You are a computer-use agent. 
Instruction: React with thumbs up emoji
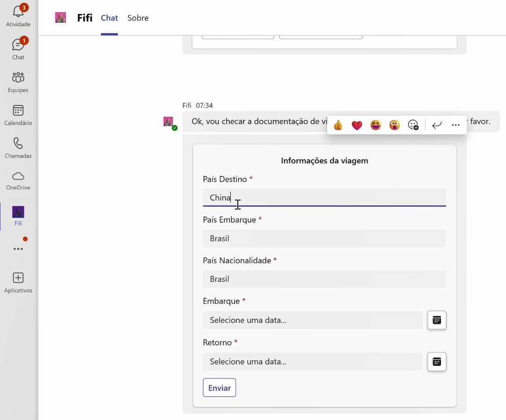click(338, 125)
